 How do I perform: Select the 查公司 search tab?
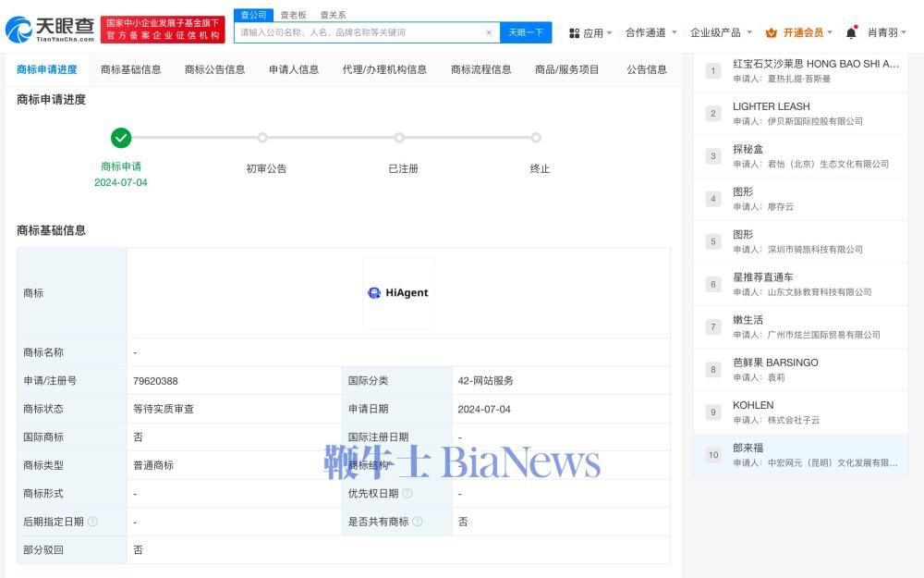[x=253, y=15]
